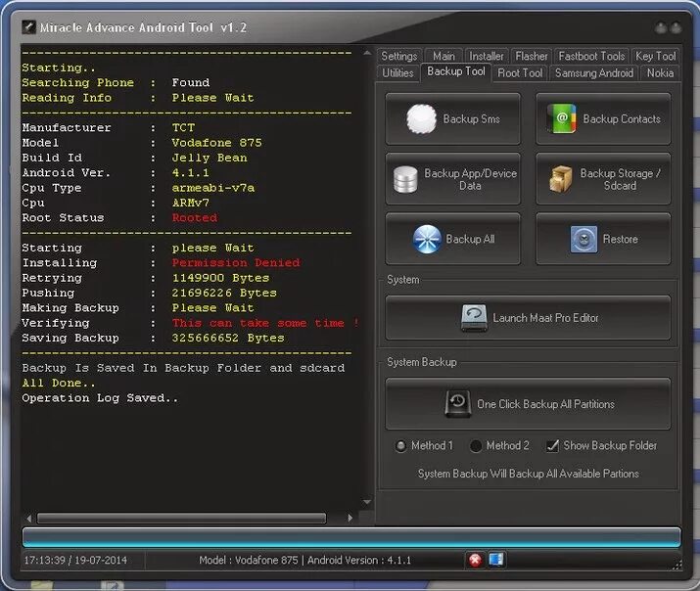Viewport: 700px width, 591px height.
Task: Click the log scroll up arrow
Action: (367, 53)
